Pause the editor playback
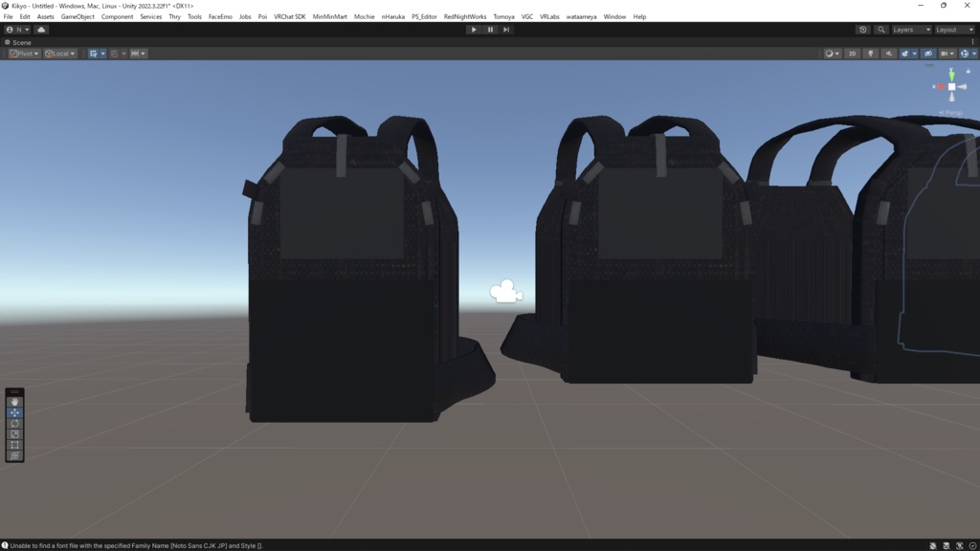The width and height of the screenshot is (980, 551). tap(490, 30)
